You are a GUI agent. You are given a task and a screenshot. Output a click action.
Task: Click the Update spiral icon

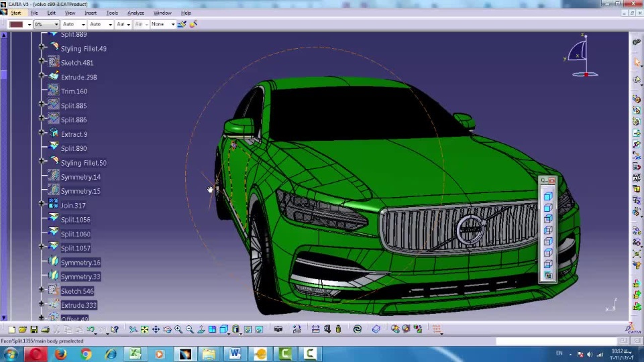point(358,329)
